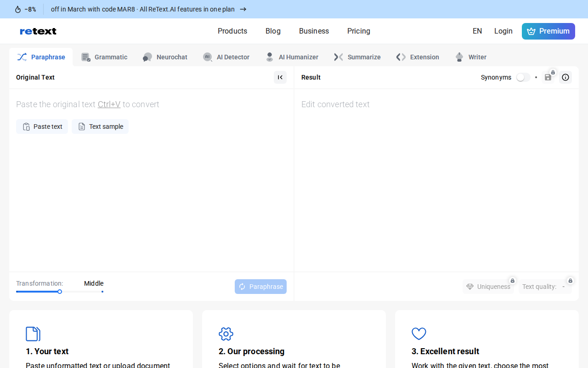588x368 pixels.
Task: Click the Paste text button
Action: pyautogui.click(x=42, y=126)
